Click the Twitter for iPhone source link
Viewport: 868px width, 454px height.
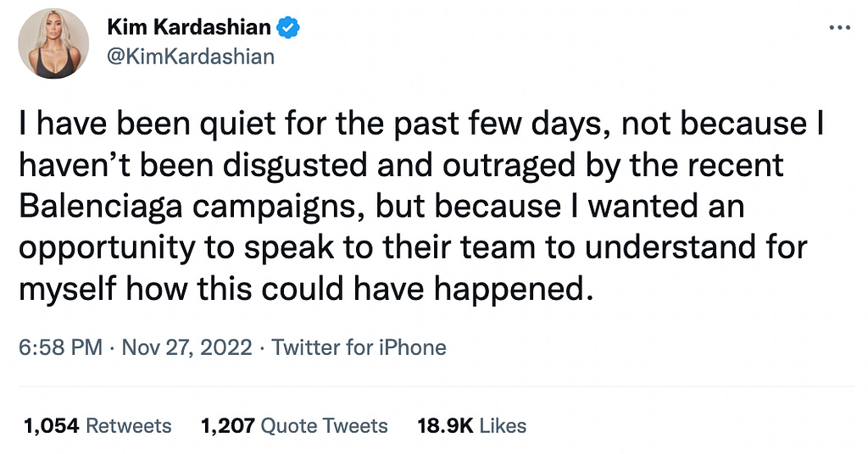[359, 347]
